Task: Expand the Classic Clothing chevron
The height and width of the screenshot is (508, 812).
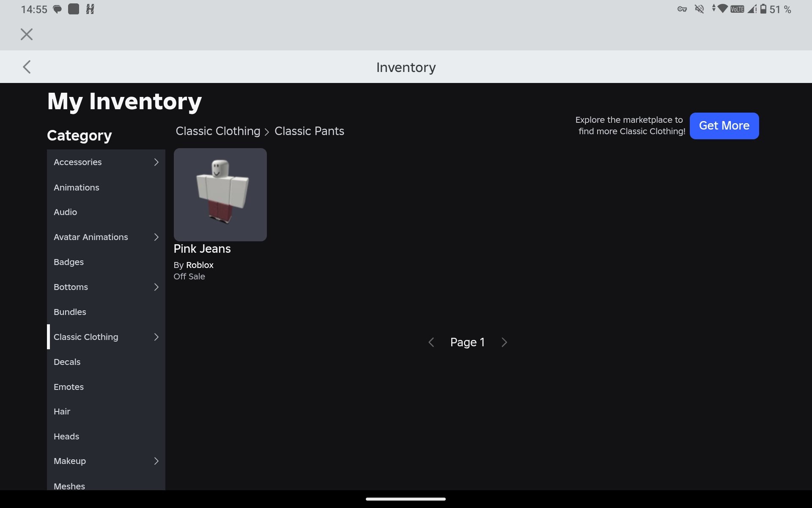Action: pos(156,337)
